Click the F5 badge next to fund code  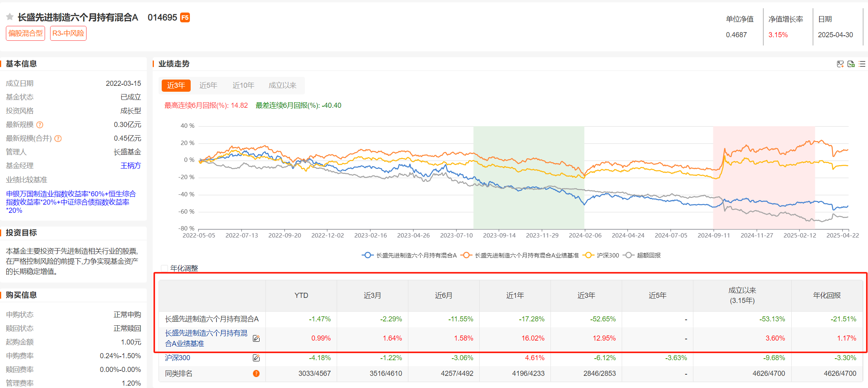(185, 18)
